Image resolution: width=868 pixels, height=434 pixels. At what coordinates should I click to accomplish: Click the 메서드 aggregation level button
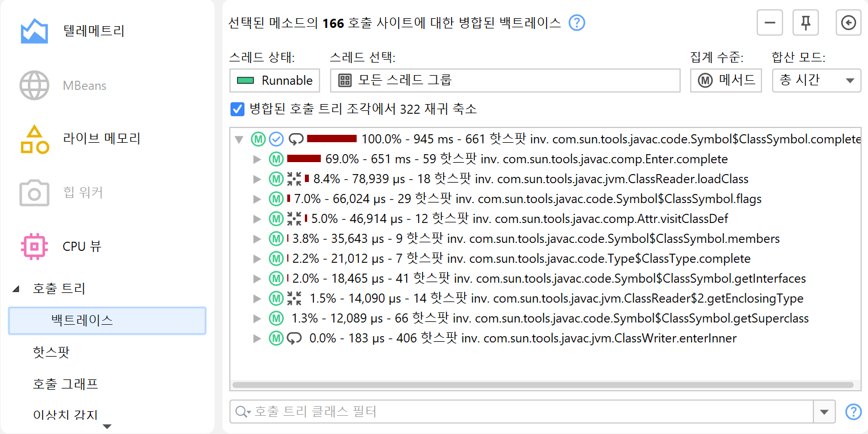tap(726, 80)
